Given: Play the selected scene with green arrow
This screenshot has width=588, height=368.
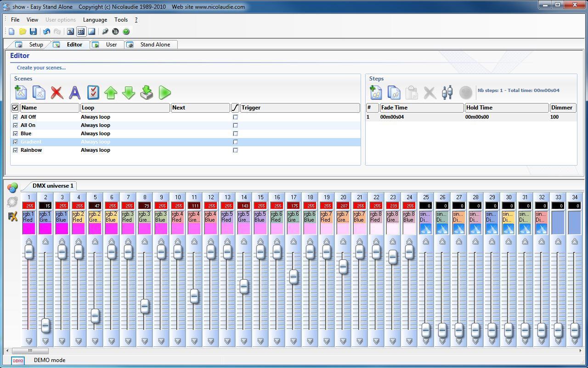Looking at the screenshot, I should [x=164, y=92].
